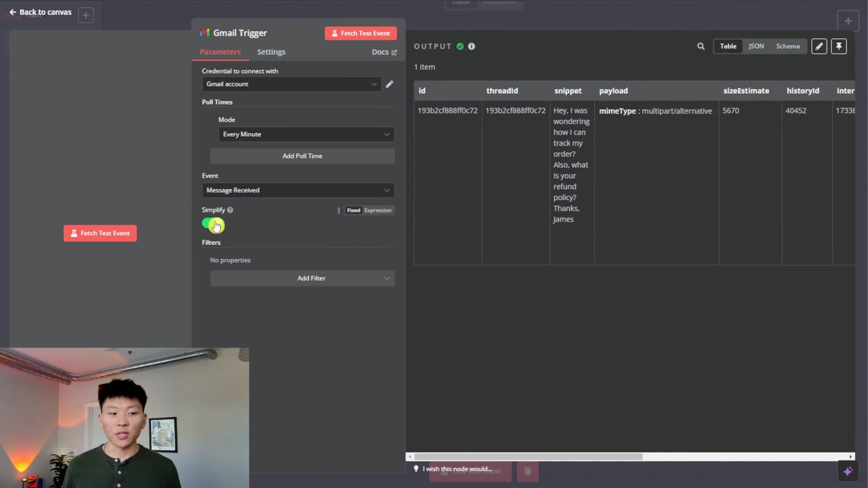Viewport: 868px width, 488px height.
Task: Click Fetch Test Event on left input panel
Action: [100, 233]
